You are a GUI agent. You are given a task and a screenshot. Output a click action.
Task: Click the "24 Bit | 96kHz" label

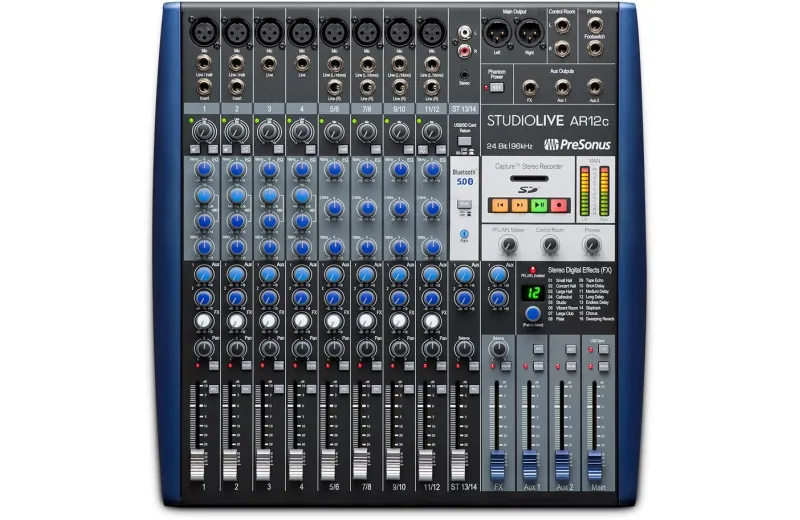(x=509, y=146)
